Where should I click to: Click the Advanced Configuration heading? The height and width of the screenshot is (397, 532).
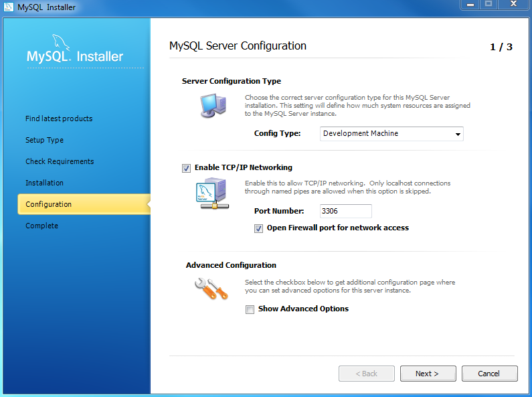[x=231, y=265]
